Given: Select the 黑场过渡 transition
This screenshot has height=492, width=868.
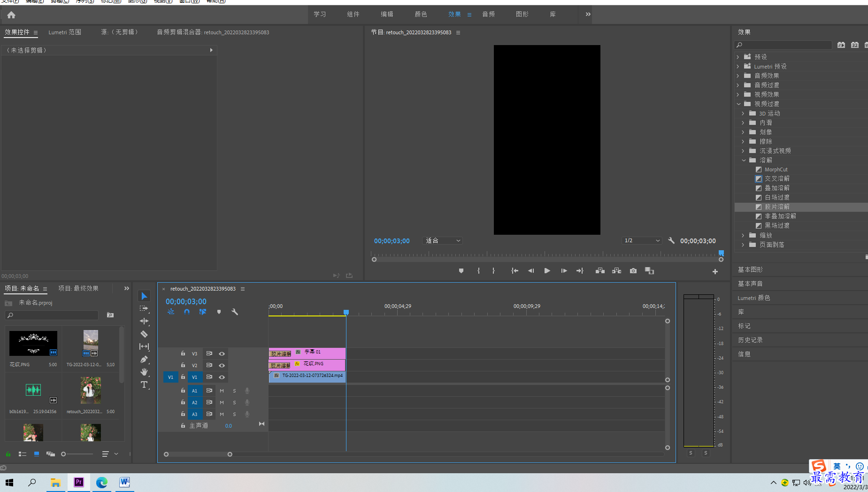Looking at the screenshot, I should point(777,225).
